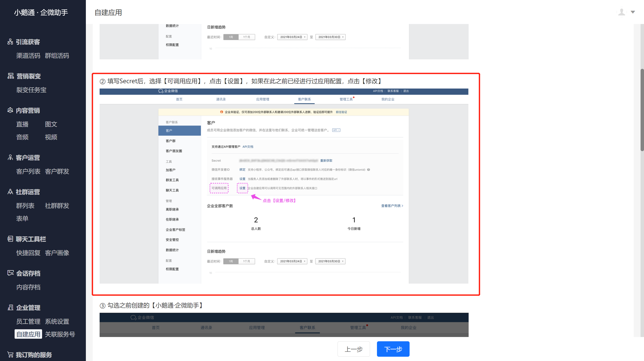Click the step ③ instruction text
The height and width of the screenshot is (361, 644).
point(152,305)
